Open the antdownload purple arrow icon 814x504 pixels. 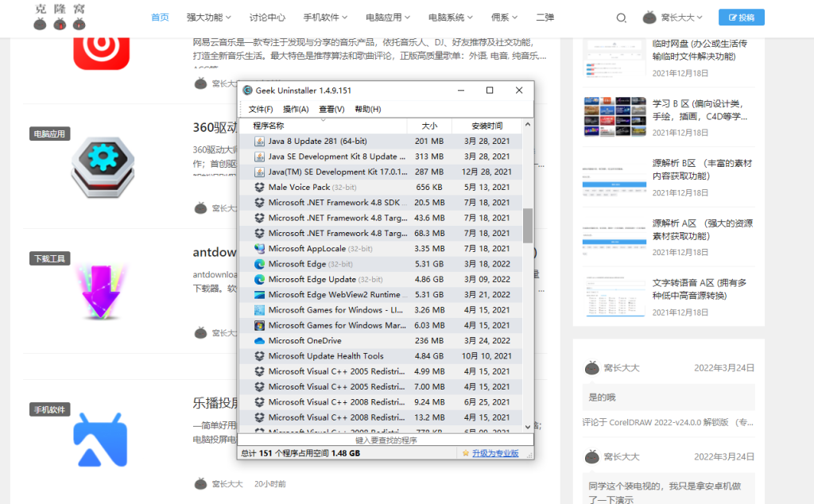point(101,291)
